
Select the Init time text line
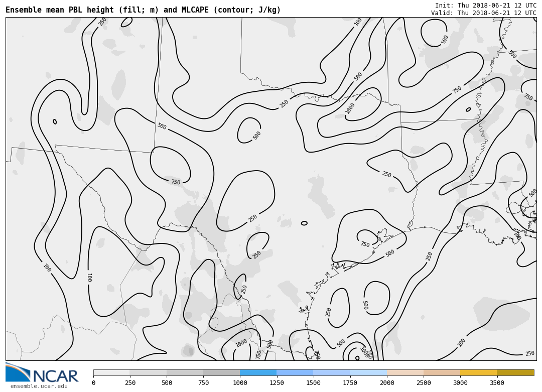485,5
